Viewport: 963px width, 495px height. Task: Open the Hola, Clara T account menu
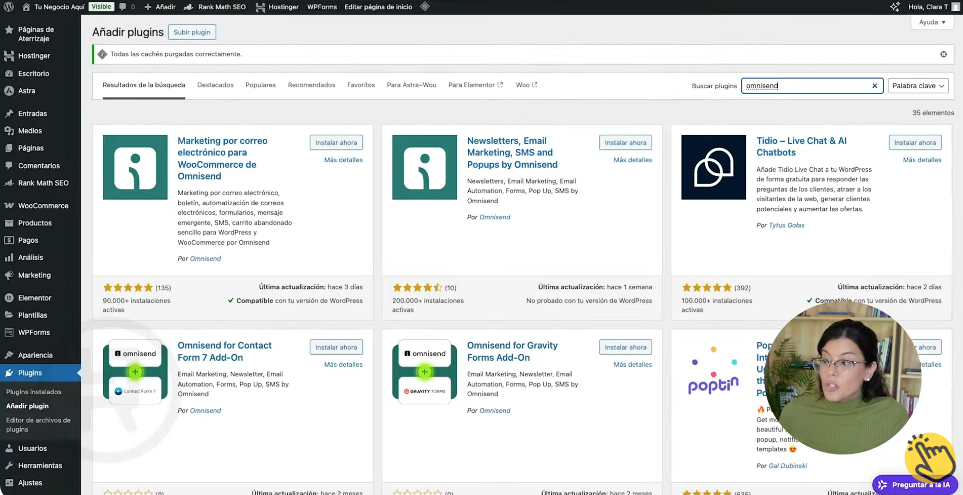(932, 7)
